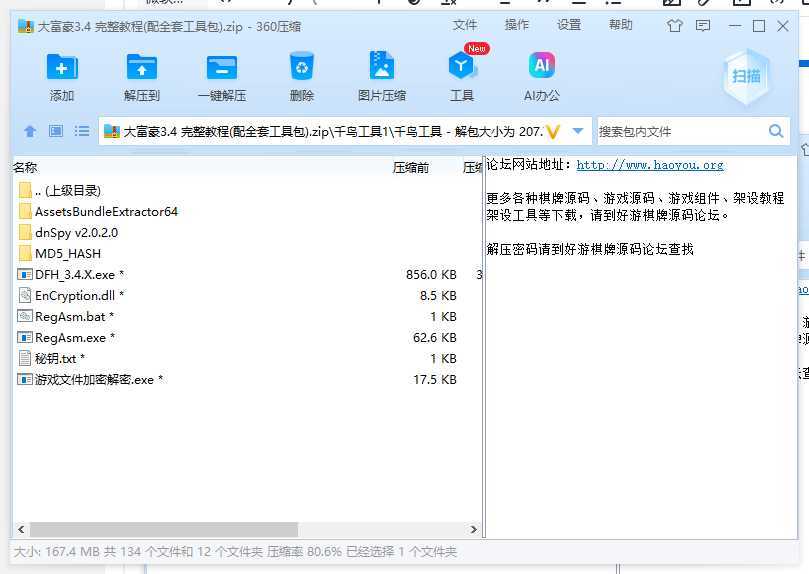Select the dnSpy v2.0.2.0 folder icon
Screen dimensions: 809x574
click(25, 233)
